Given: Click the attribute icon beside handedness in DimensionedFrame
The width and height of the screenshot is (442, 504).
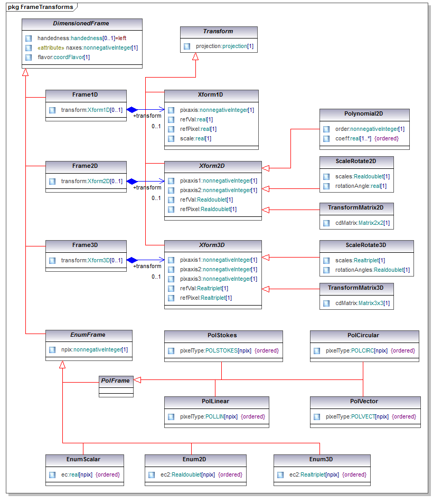Looking at the screenshot, I should click(29, 39).
